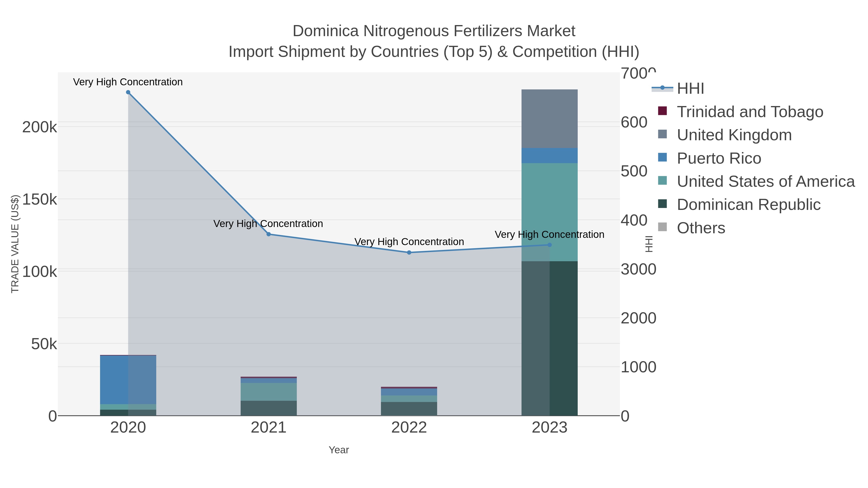
Task: Click the Trinidad and Tobago maroon swatch
Action: 663,111
